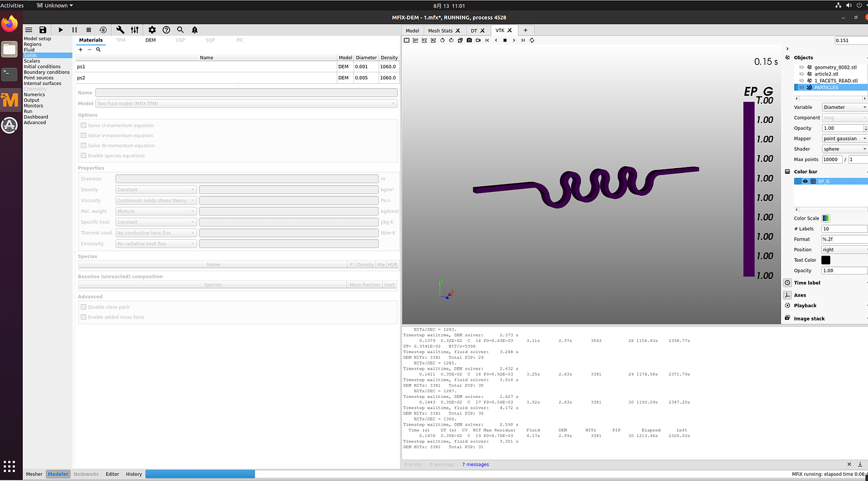This screenshot has width=868, height=481.
Task: Click the 7 messages link
Action: (475, 465)
